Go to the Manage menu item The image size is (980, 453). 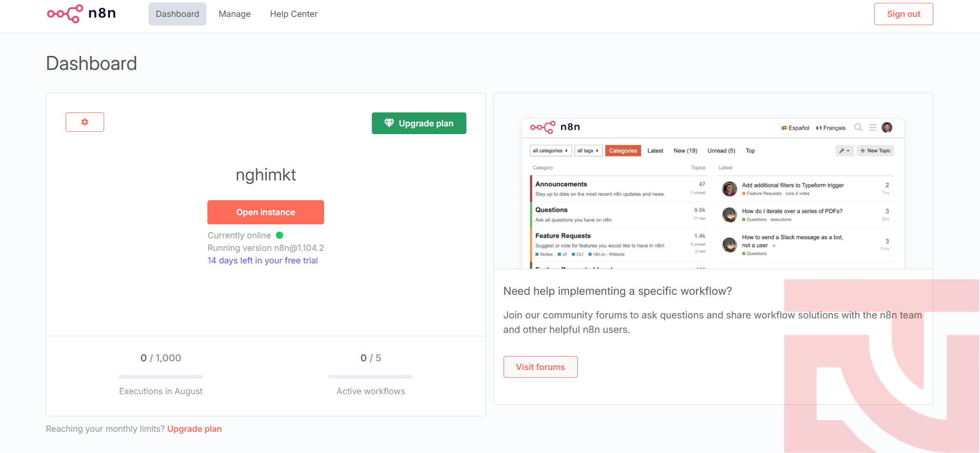click(234, 14)
